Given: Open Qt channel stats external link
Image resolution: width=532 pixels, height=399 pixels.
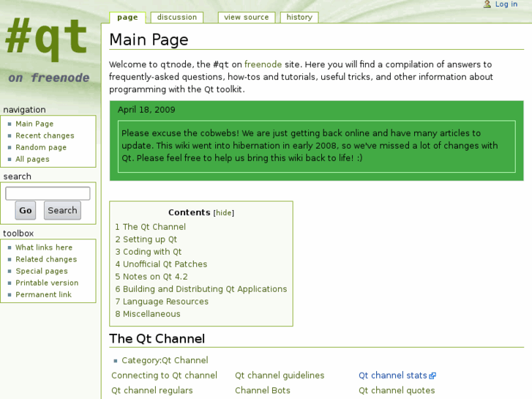Looking at the screenshot, I should coord(392,376).
